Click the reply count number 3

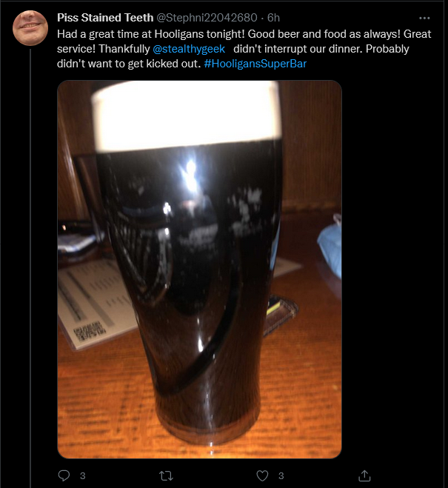pyautogui.click(x=82, y=476)
